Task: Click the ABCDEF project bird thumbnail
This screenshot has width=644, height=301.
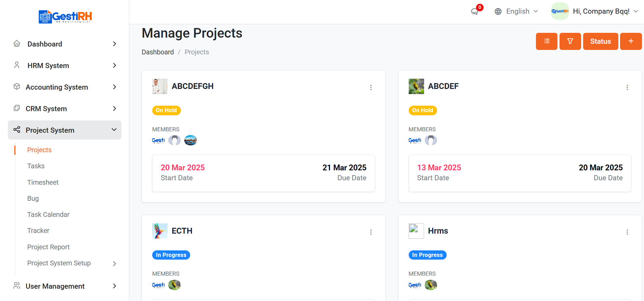Action: point(416,86)
